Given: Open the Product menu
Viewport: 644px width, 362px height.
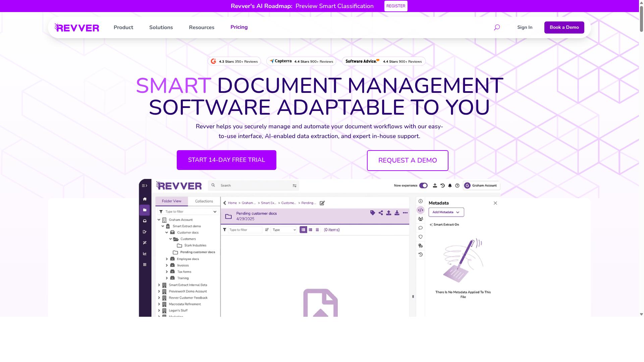Looking at the screenshot, I should tap(123, 27).
